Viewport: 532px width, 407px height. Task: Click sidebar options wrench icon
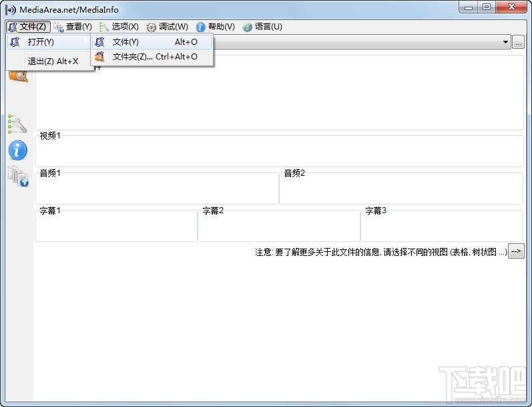pyautogui.click(x=17, y=124)
